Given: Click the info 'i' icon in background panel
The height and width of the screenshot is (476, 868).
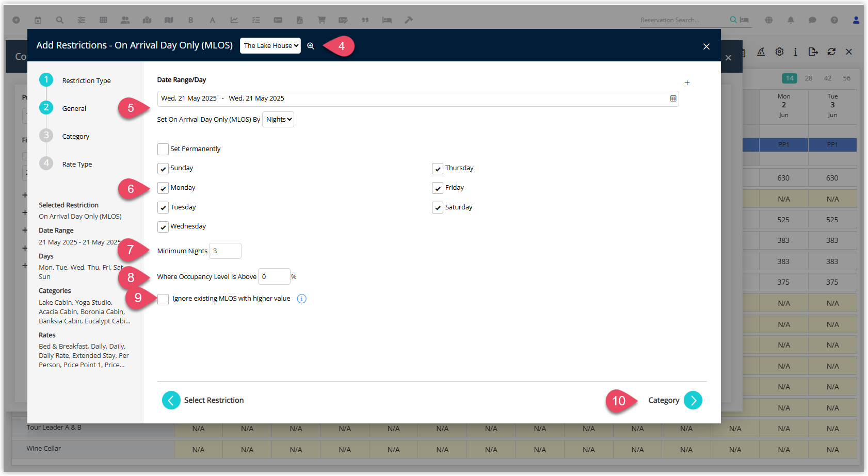Looking at the screenshot, I should (795, 52).
